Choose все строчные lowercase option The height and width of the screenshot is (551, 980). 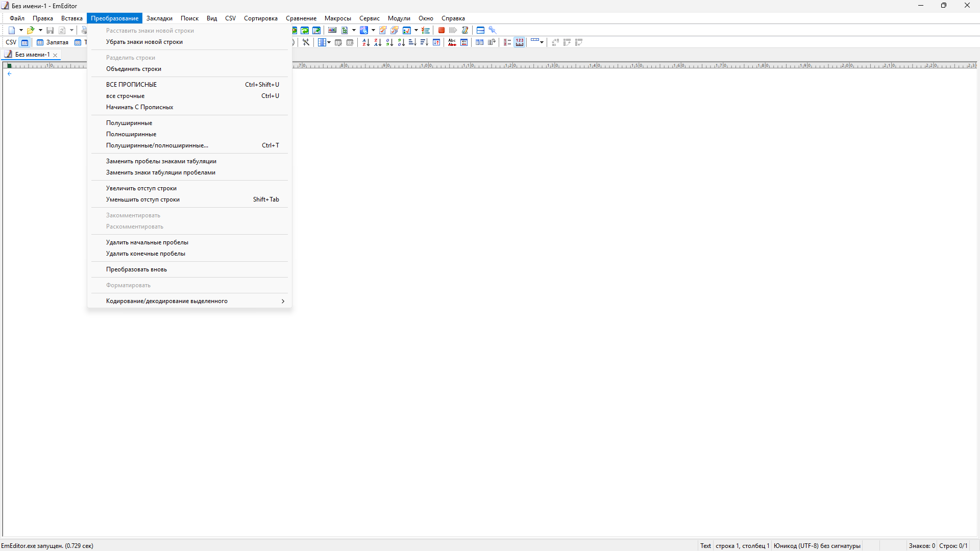pyautogui.click(x=189, y=96)
